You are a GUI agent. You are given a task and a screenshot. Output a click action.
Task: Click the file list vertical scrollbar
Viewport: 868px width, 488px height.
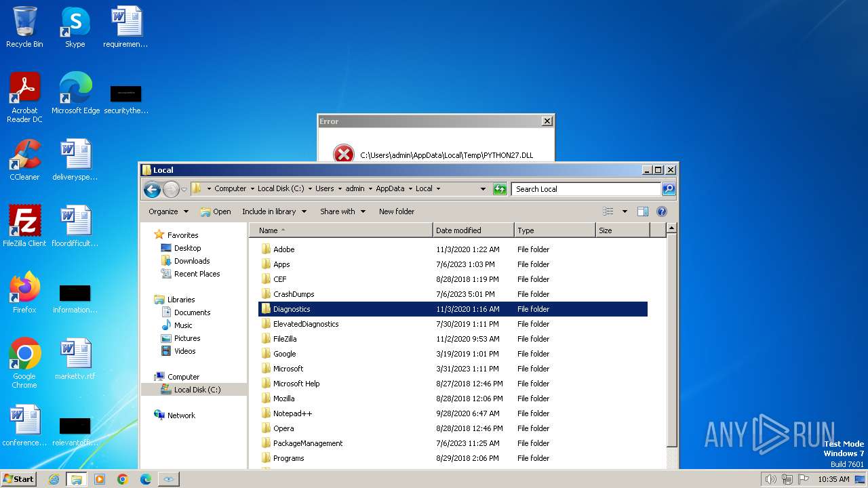[x=671, y=339]
